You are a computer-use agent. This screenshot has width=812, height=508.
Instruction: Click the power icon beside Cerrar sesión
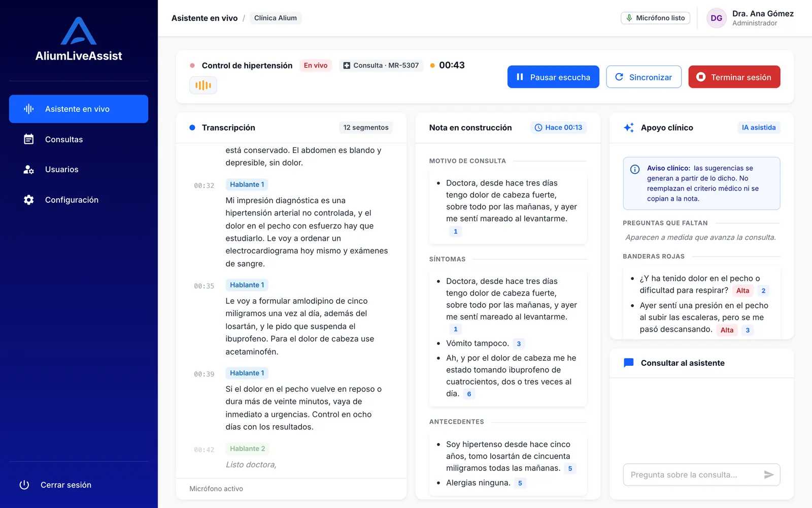(x=24, y=485)
